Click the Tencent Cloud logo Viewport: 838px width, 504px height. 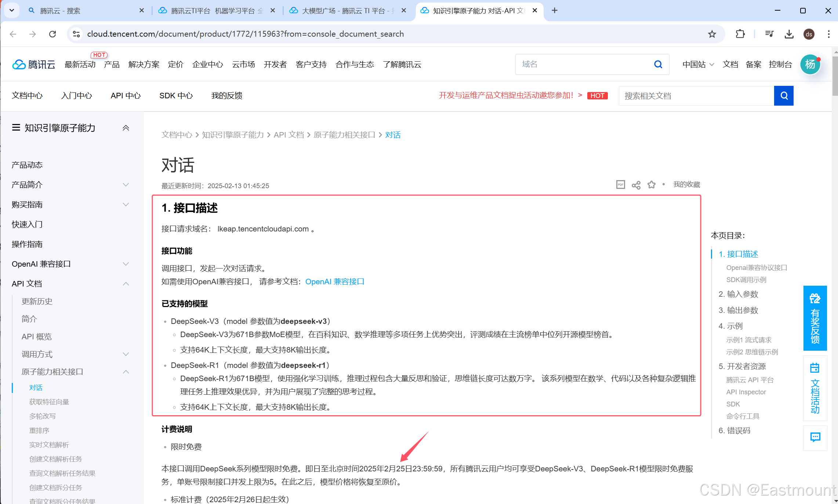point(34,65)
